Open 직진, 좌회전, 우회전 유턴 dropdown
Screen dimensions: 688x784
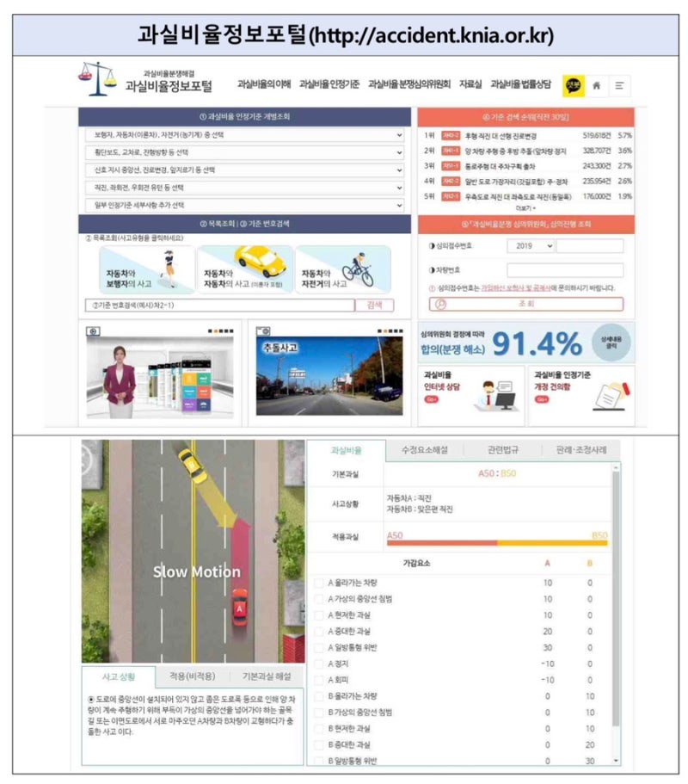(244, 188)
